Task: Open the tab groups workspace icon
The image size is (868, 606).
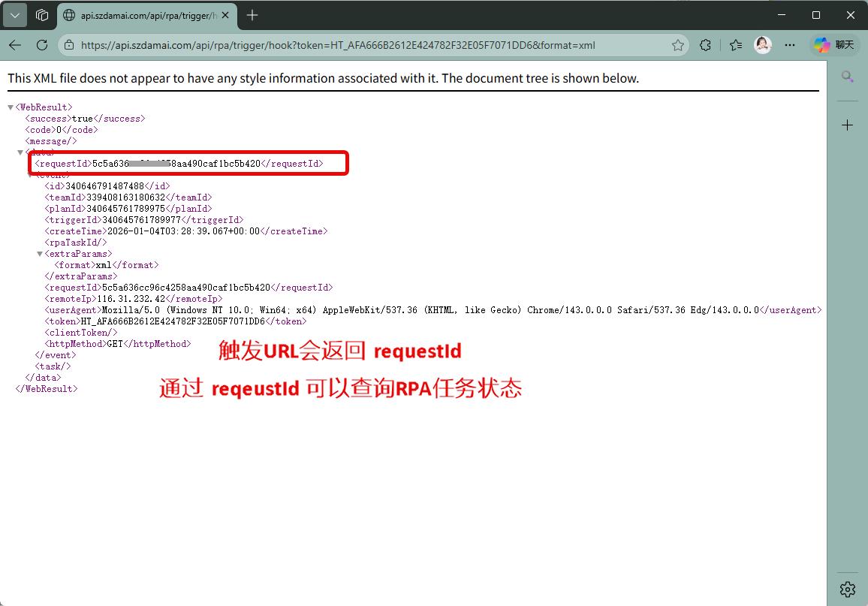Action: 42,15
